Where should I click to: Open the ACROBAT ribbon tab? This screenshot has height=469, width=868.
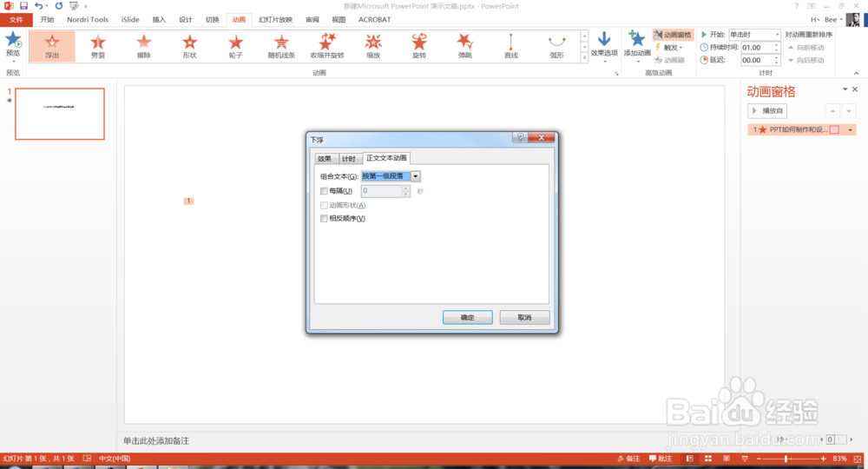tap(375, 19)
